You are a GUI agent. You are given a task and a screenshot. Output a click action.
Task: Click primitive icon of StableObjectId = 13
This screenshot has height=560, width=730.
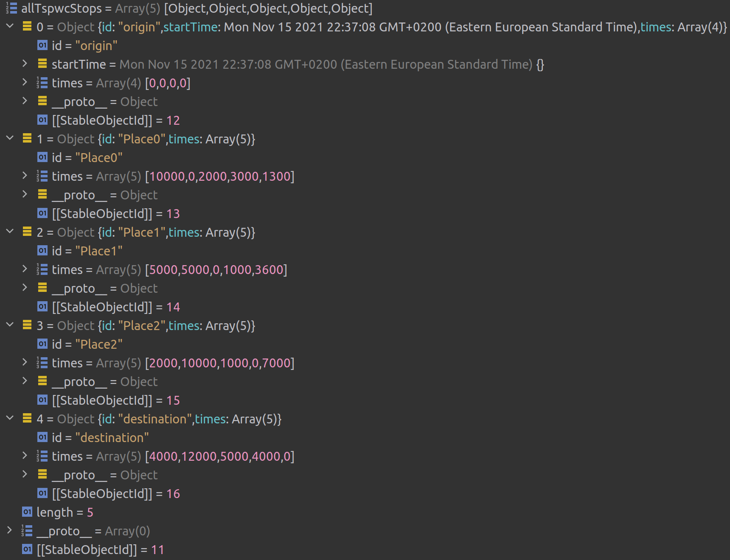coord(42,213)
